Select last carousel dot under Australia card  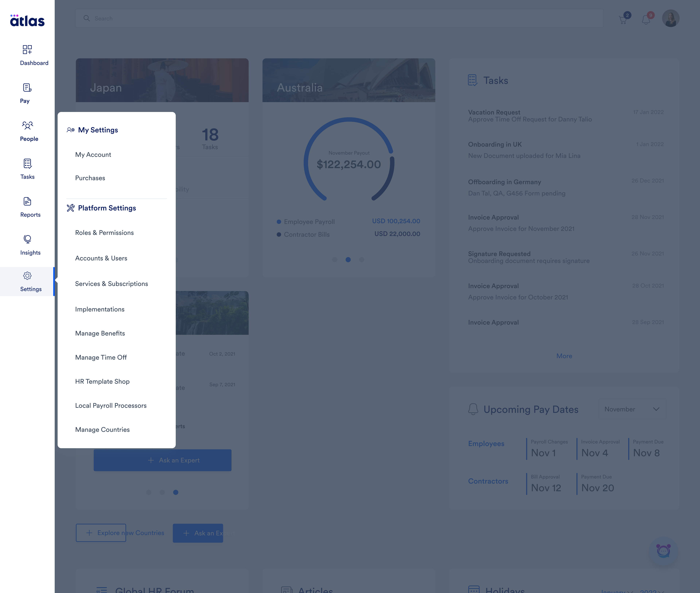(362, 259)
